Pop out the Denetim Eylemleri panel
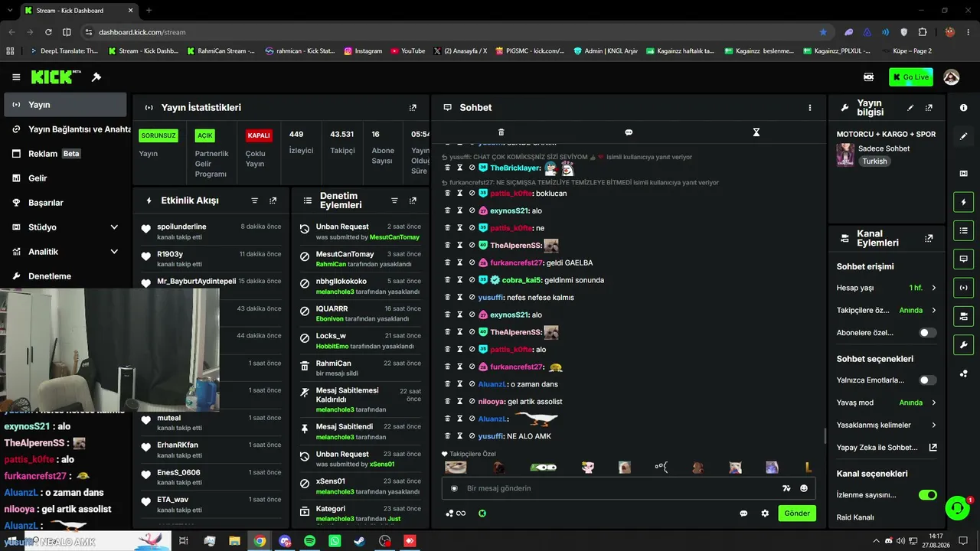980x551 pixels. [x=413, y=201]
